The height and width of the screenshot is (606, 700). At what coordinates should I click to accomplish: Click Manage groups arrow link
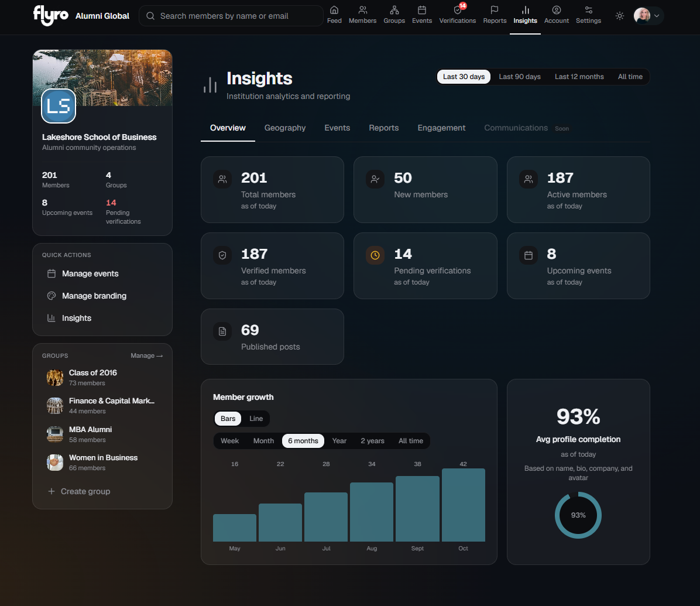(x=146, y=355)
